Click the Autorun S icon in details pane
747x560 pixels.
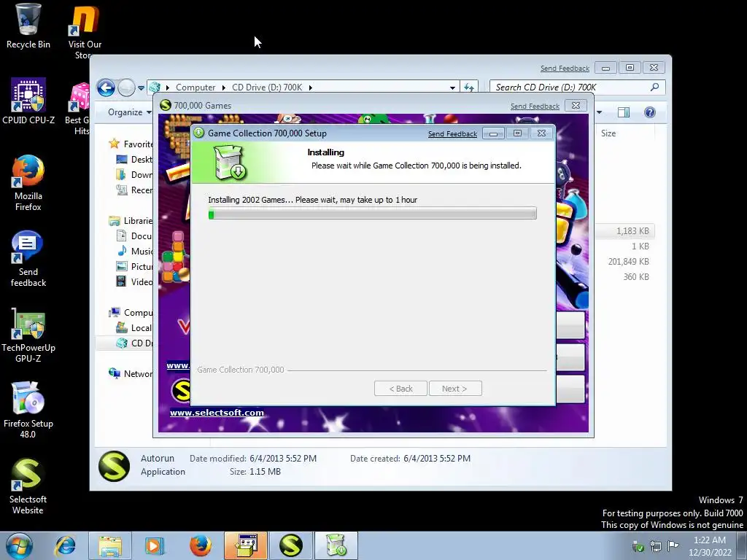pyautogui.click(x=114, y=466)
